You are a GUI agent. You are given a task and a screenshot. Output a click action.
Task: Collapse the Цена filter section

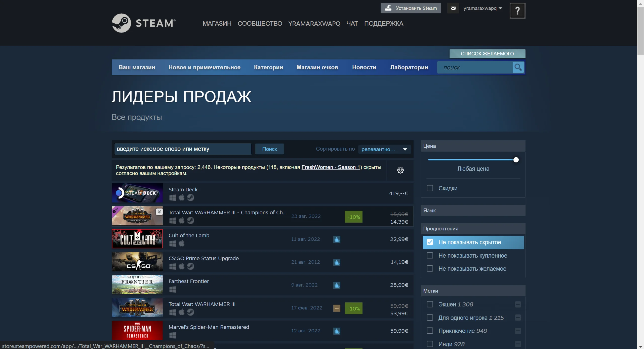point(473,146)
